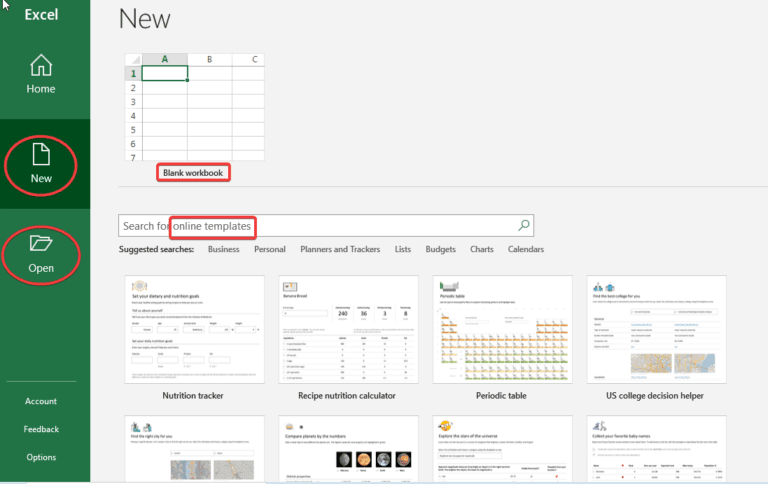Click the US college decision helper caption
Image resolution: width=768 pixels, height=484 pixels.
655,396
